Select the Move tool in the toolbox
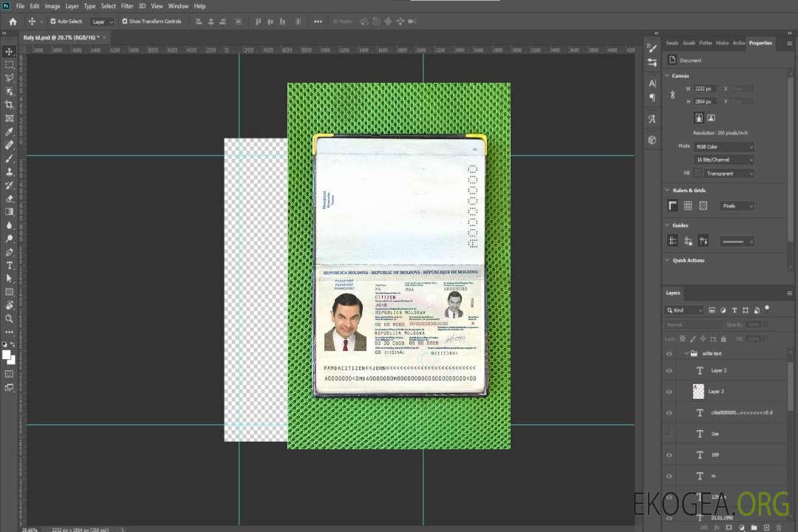The height and width of the screenshot is (532, 798). coord(9,52)
